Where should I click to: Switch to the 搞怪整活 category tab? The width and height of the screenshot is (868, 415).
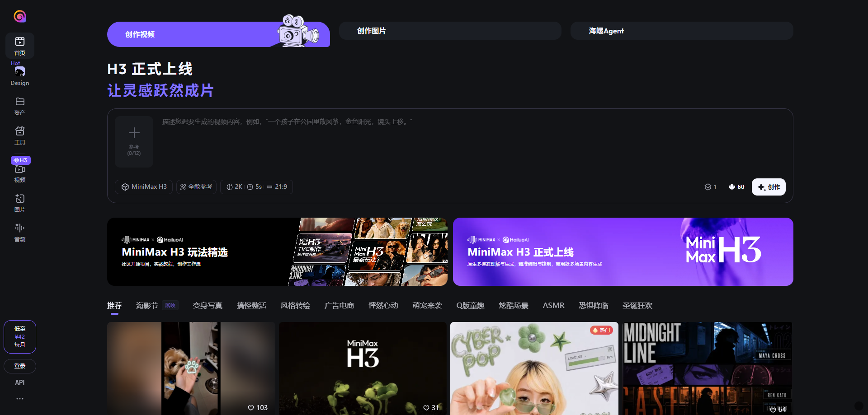pos(251,306)
